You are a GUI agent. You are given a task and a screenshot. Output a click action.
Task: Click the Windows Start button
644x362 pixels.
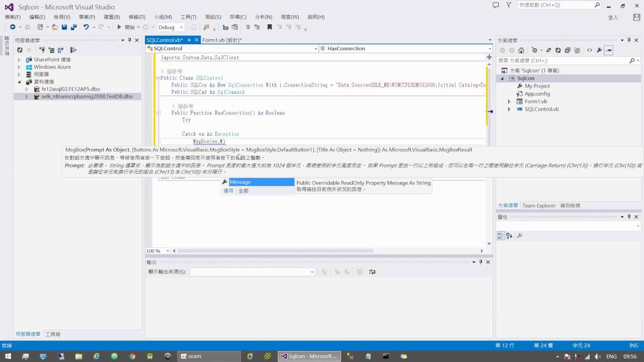click(x=9, y=356)
